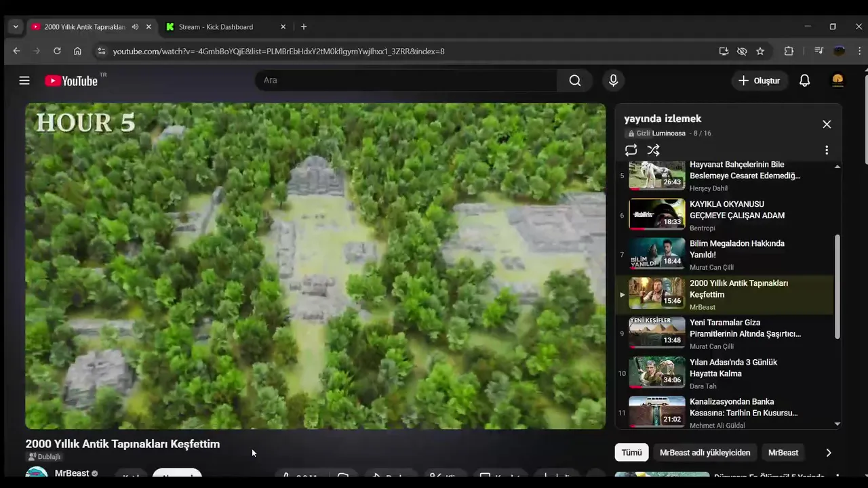Open title "Yılan Adası'nda 3 Günlük Hayatta Kalma"
868x488 pixels.
tap(734, 368)
